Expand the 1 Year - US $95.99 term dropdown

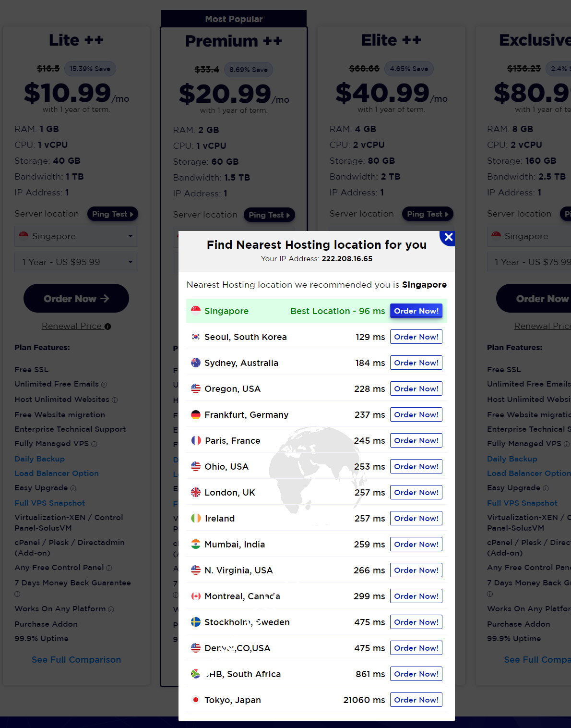(x=76, y=262)
